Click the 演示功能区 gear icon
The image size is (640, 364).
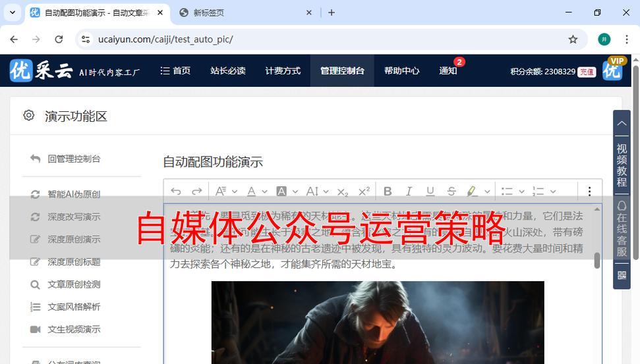(28, 115)
